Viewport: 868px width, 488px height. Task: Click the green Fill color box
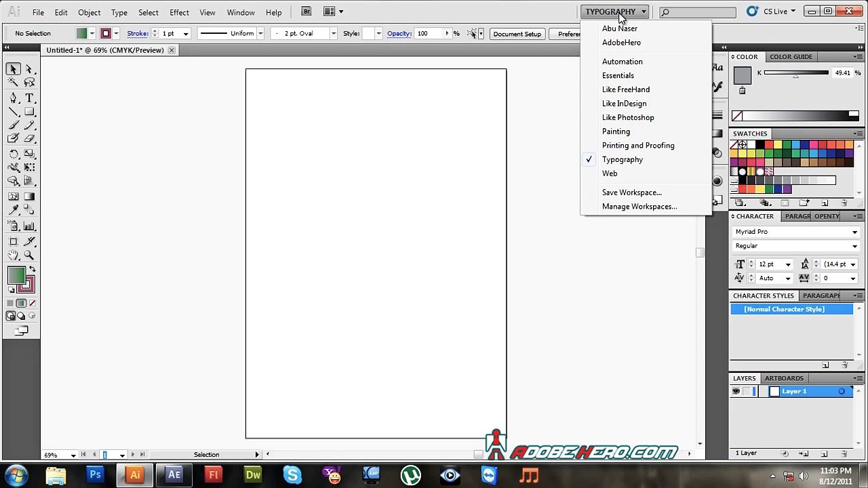tap(16, 275)
